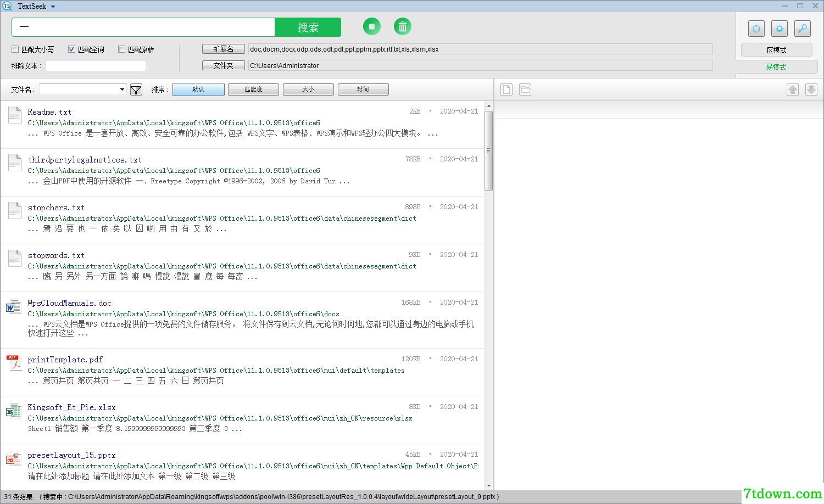The width and height of the screenshot is (824, 504).
Task: Tick the 匹配原始 checkbox
Action: (122, 49)
